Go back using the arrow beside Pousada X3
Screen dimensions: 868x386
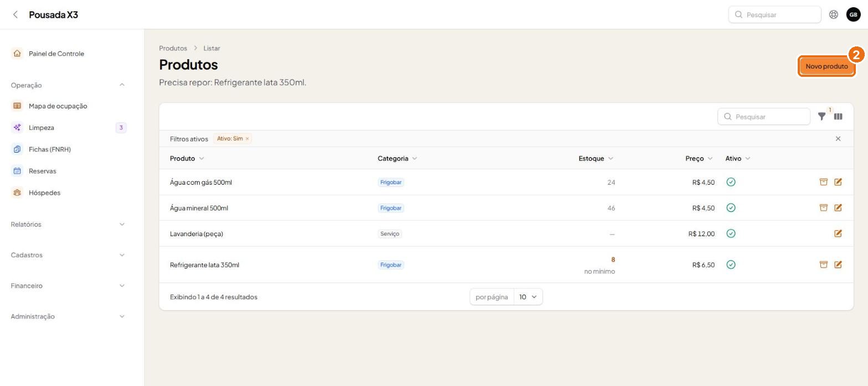pyautogui.click(x=15, y=15)
